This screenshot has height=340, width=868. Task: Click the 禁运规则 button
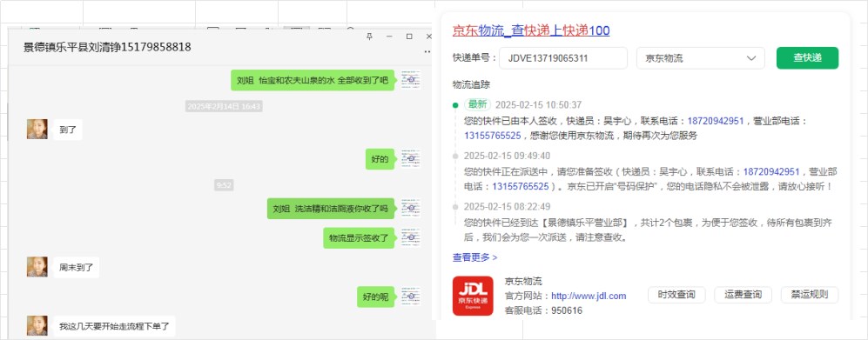click(810, 295)
